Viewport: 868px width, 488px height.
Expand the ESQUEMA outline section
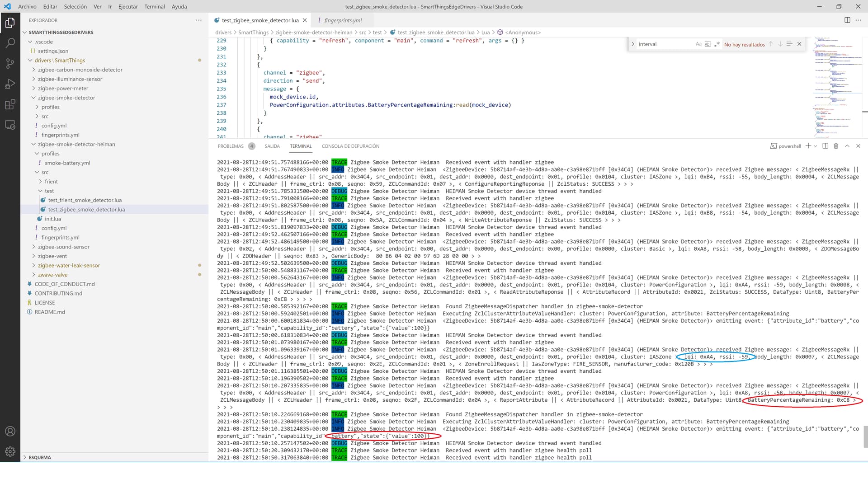click(x=40, y=457)
